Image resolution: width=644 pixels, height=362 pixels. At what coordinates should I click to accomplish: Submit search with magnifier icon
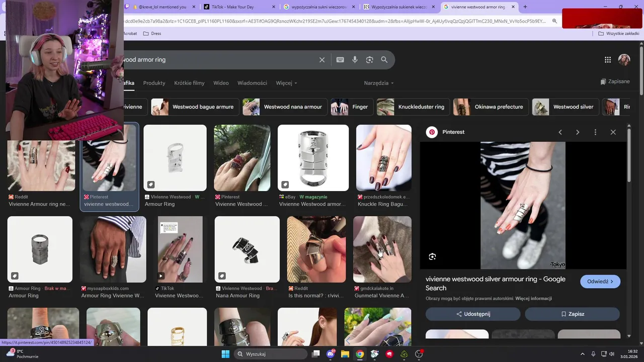coord(384,60)
